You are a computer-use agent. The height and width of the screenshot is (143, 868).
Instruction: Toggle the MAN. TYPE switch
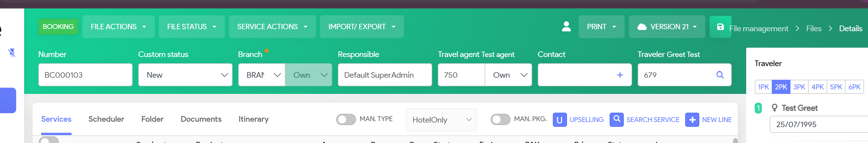pyautogui.click(x=346, y=119)
